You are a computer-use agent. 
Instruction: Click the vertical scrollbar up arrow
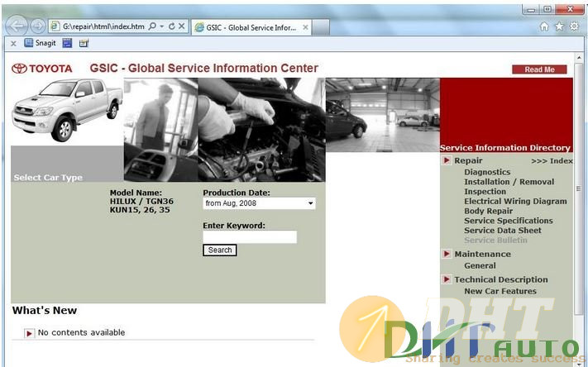coord(579,58)
